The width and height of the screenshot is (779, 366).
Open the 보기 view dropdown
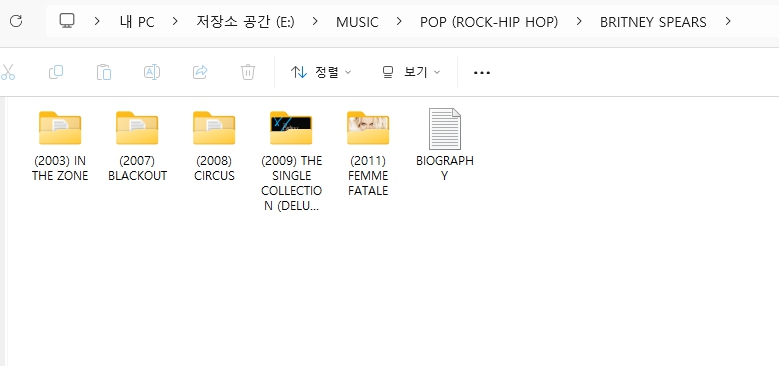point(411,73)
